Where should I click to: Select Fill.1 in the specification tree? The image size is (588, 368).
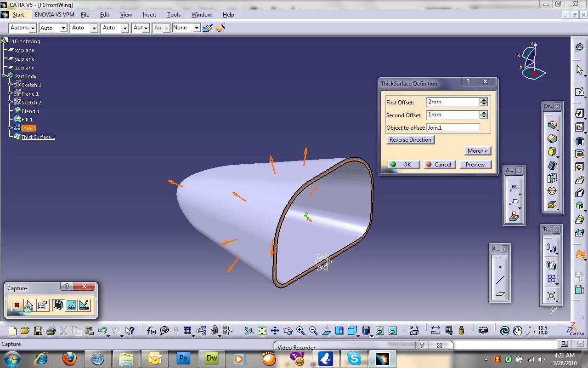click(x=27, y=120)
